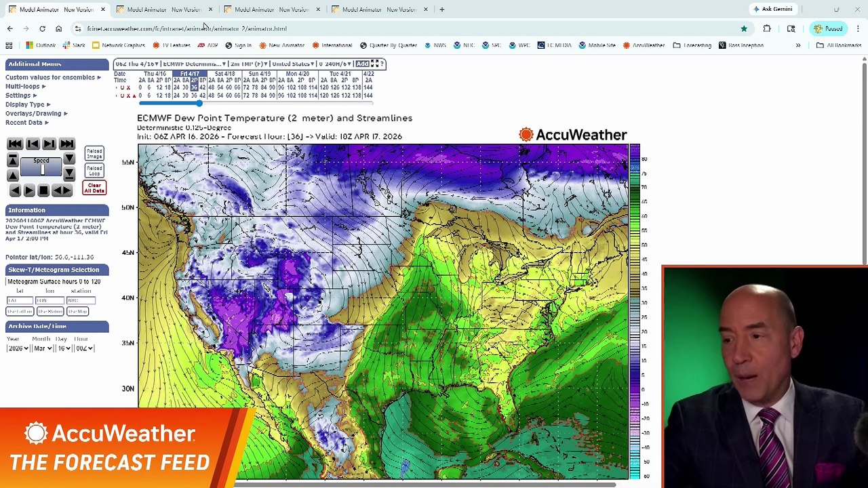This screenshot has width=868, height=488.
Task: Open the Overlays/Drawing menu
Action: click(x=37, y=113)
